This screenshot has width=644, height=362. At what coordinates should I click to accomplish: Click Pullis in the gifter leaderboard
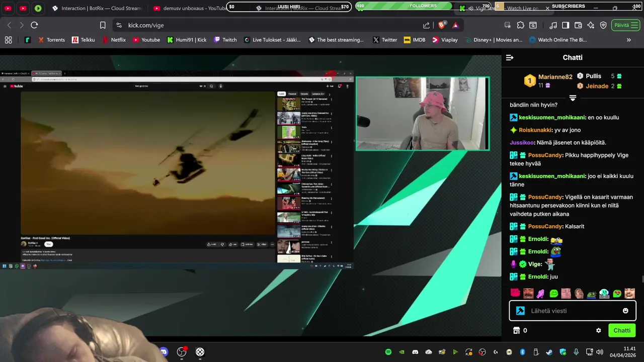[x=594, y=76]
